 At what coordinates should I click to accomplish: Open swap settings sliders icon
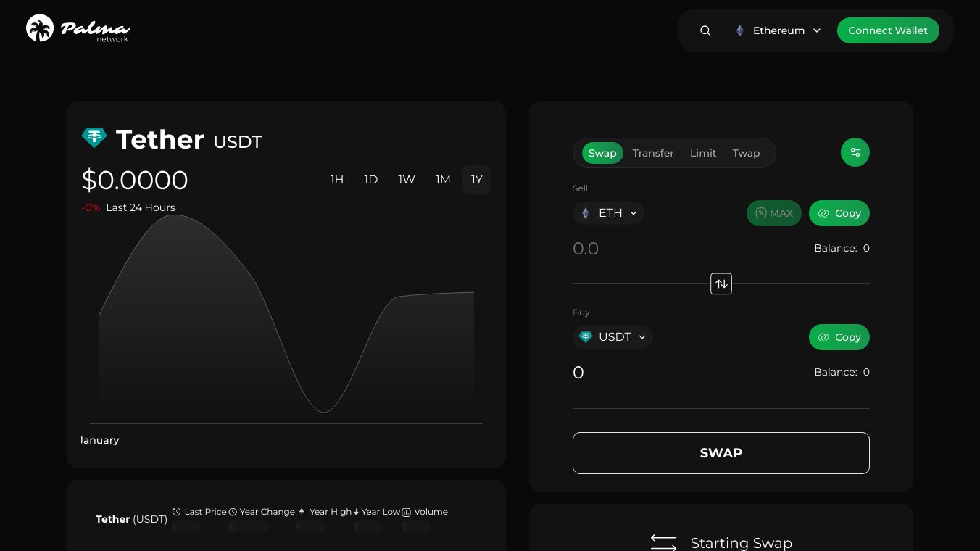pos(855,152)
